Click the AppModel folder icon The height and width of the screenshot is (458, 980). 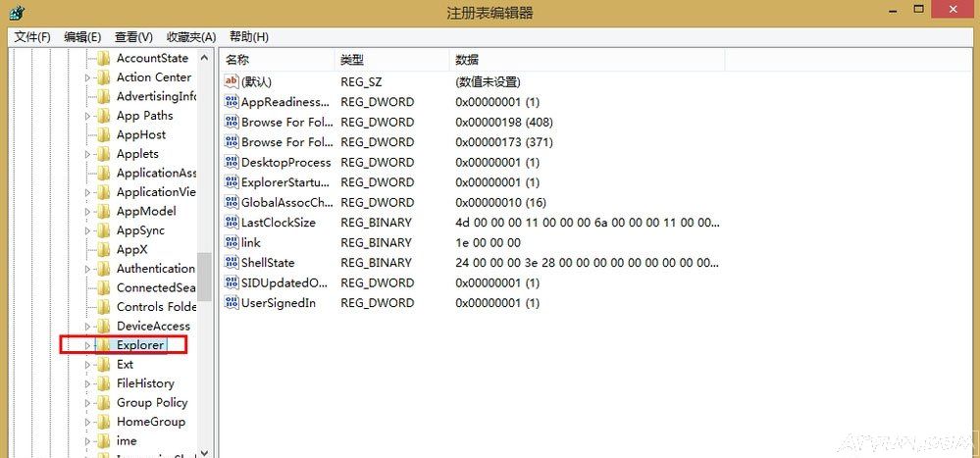(x=103, y=211)
